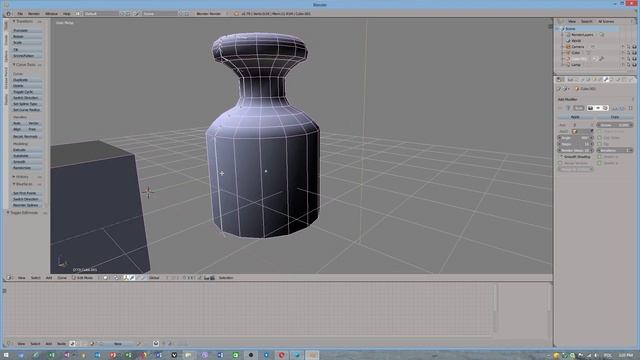Image resolution: width=640 pixels, height=360 pixels.
Task: Click the node editor snap icon
Action: [156, 344]
